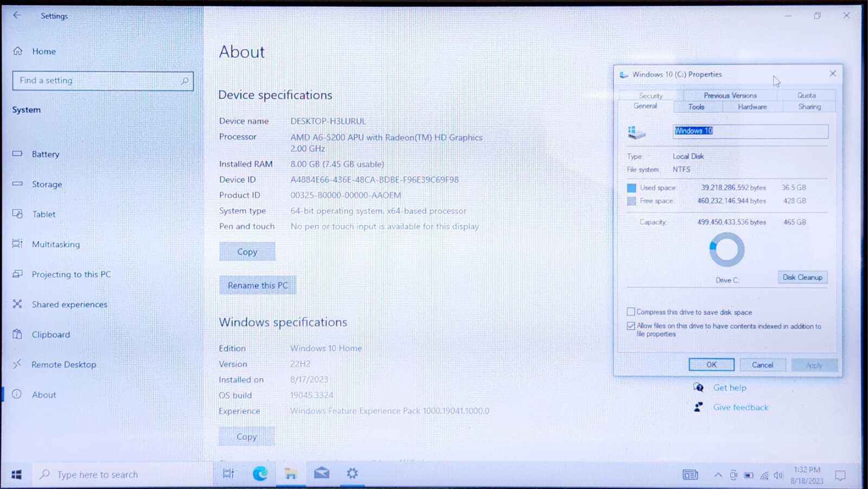The width and height of the screenshot is (868, 489).
Task: Click the drive label field Windows 10
Action: pyautogui.click(x=750, y=131)
